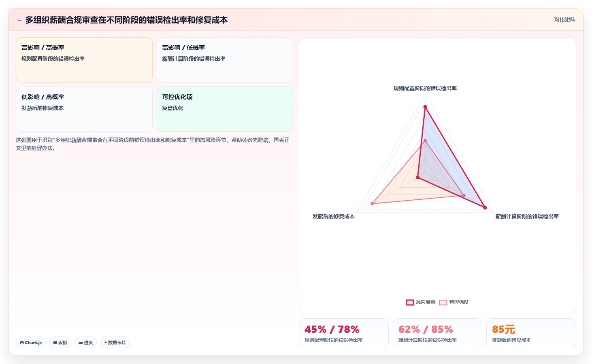Click the 对比矩阵 label in header
The image size is (592, 364).
point(564,19)
